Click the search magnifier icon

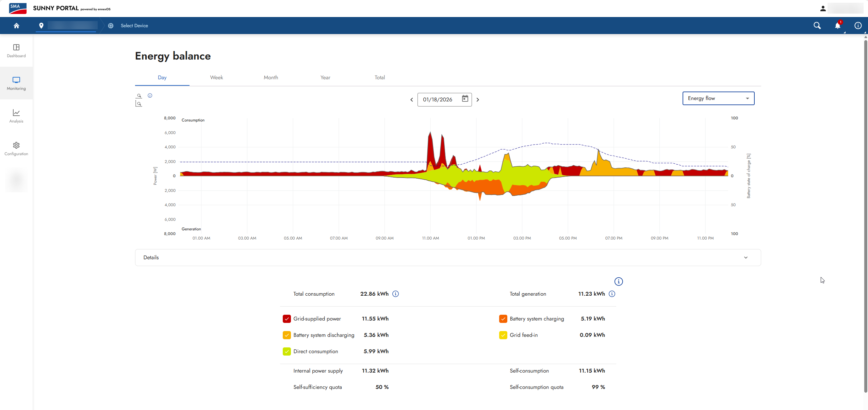pos(817,26)
